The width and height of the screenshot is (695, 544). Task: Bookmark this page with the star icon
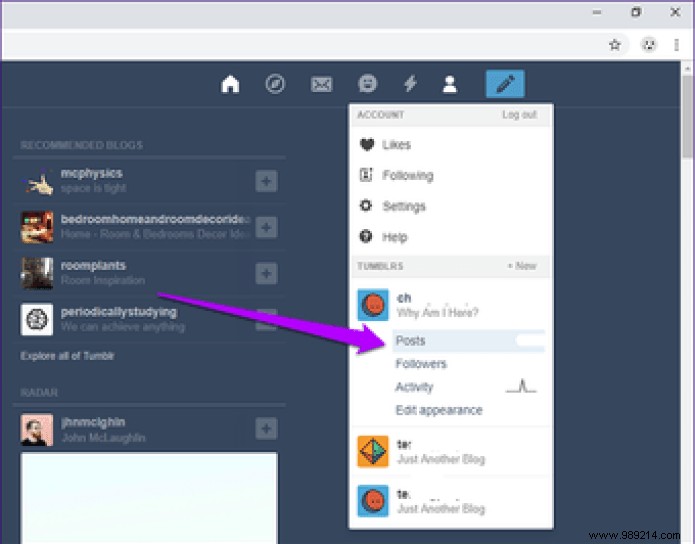pyautogui.click(x=615, y=44)
